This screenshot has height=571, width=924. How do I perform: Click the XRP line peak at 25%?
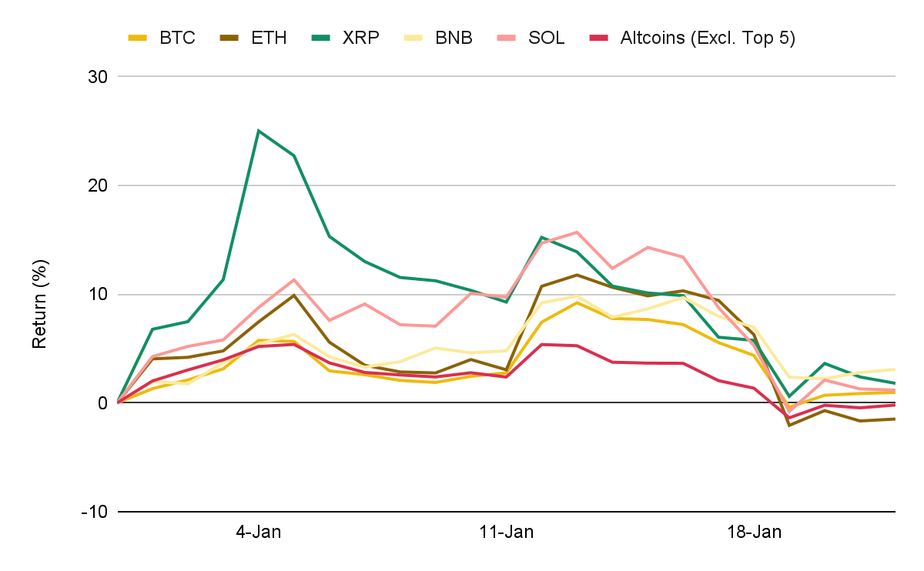259,131
